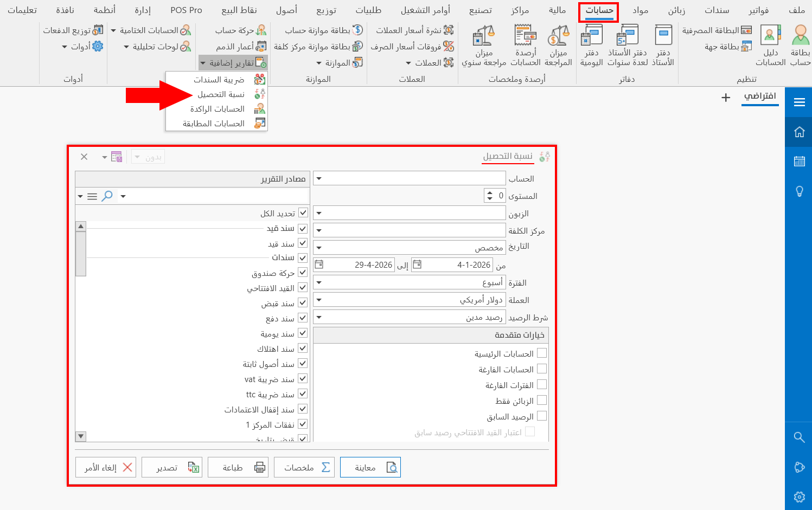The height and width of the screenshot is (510, 812).
Task: Uncheck حركة صندوق checkbox
Action: [x=303, y=273]
